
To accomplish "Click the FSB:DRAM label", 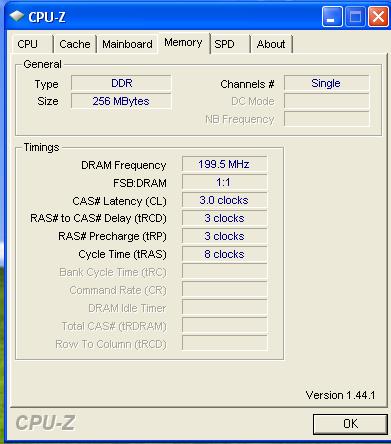I will click(140, 183).
